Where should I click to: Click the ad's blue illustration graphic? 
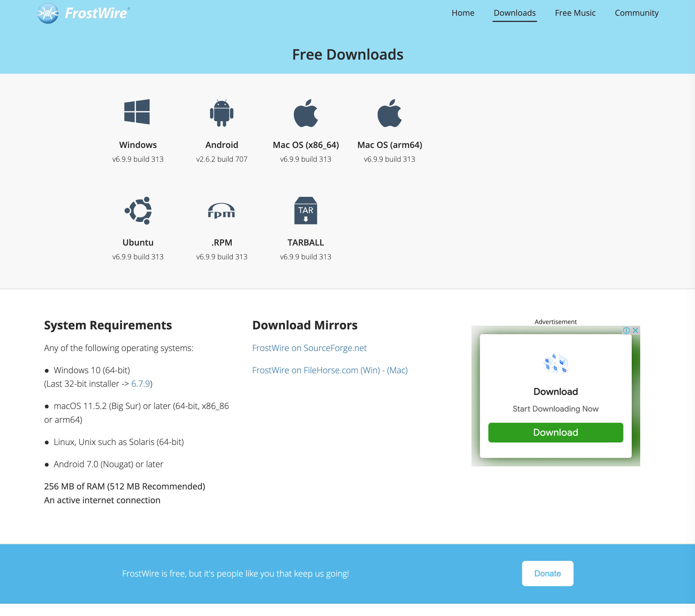click(x=556, y=364)
